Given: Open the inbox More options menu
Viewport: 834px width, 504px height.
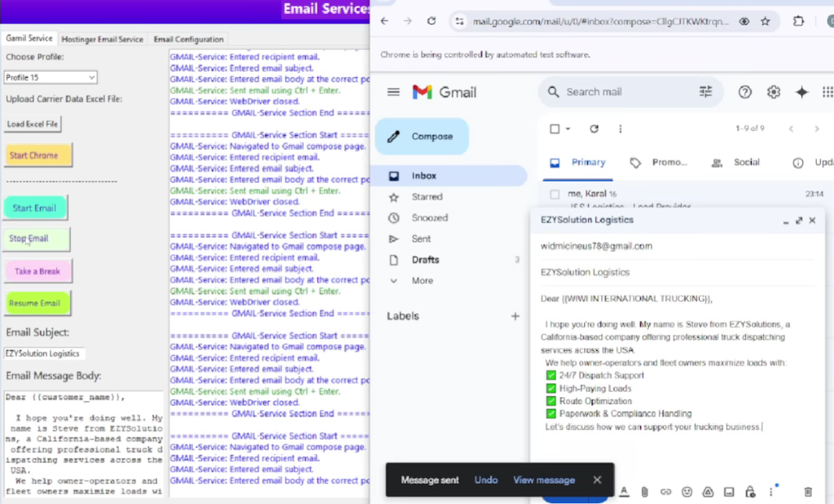Looking at the screenshot, I should 620,129.
